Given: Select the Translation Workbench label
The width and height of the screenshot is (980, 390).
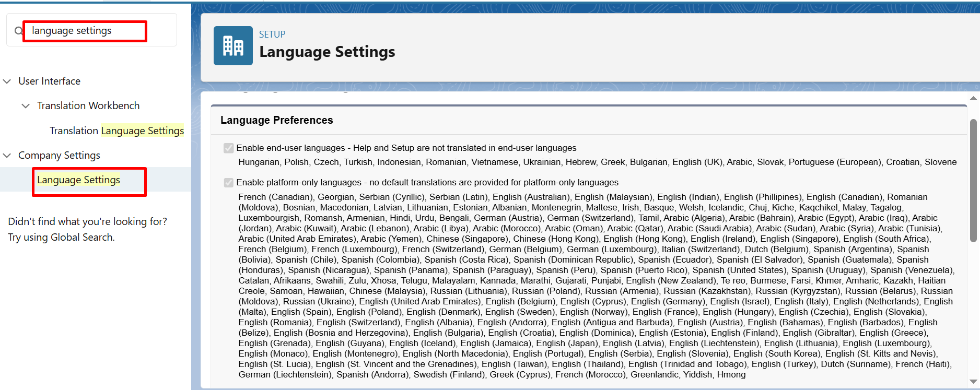Looking at the screenshot, I should [x=88, y=105].
